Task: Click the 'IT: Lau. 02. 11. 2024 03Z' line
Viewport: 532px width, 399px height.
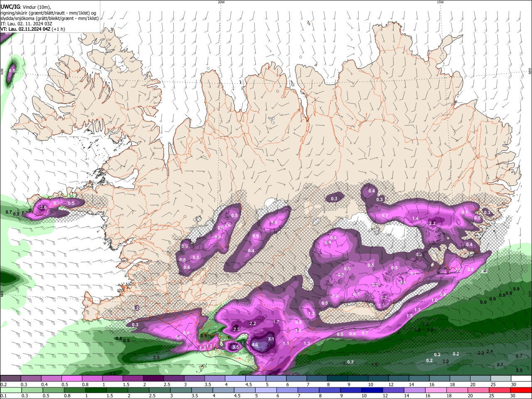Action: coord(26,24)
